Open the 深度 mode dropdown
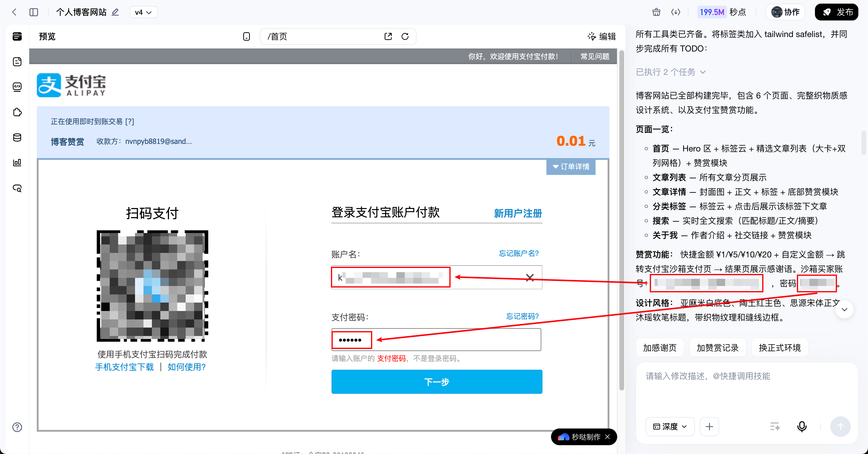 pyautogui.click(x=670, y=427)
